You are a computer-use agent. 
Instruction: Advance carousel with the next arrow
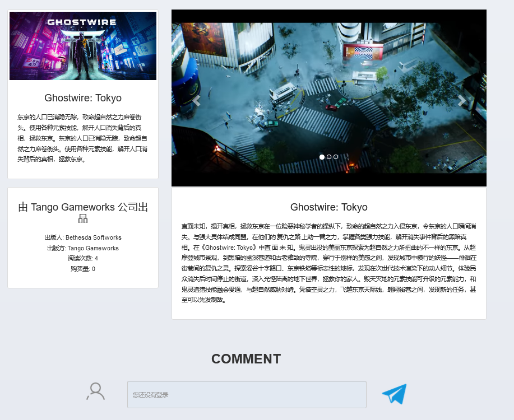461,101
